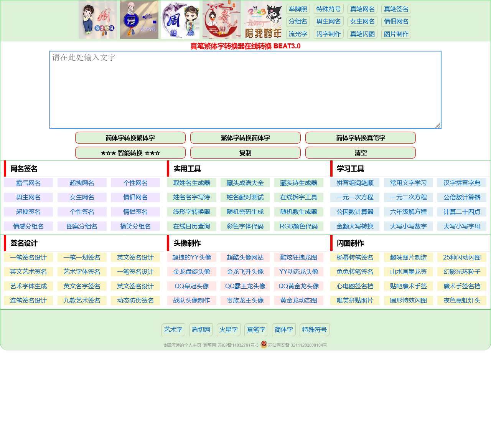491x448 pixels.
Task: Open the footer '真笔字' link
Action: pos(256,330)
